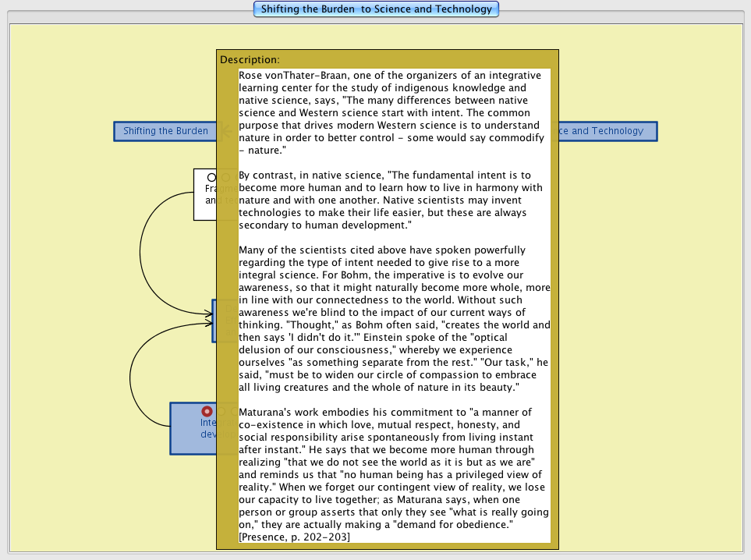Image resolution: width=751 pixels, height=560 pixels.
Task: Select the white node box on the canvas
Action: click(x=204, y=207)
